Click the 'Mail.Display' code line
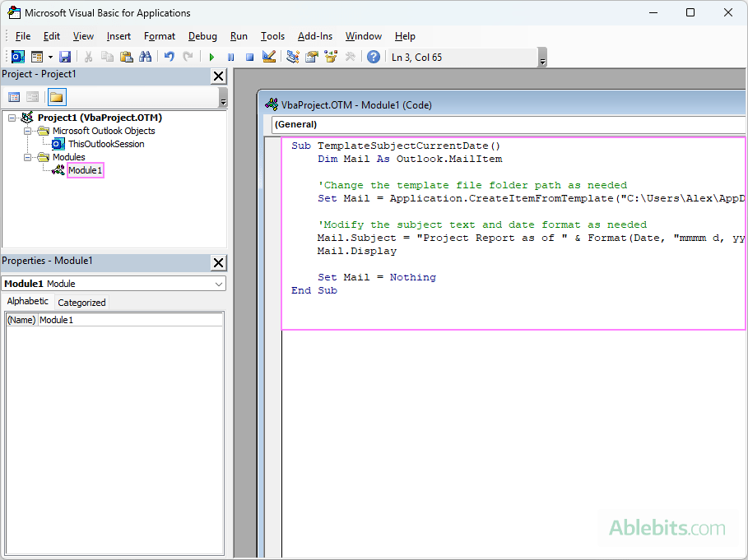 point(357,251)
